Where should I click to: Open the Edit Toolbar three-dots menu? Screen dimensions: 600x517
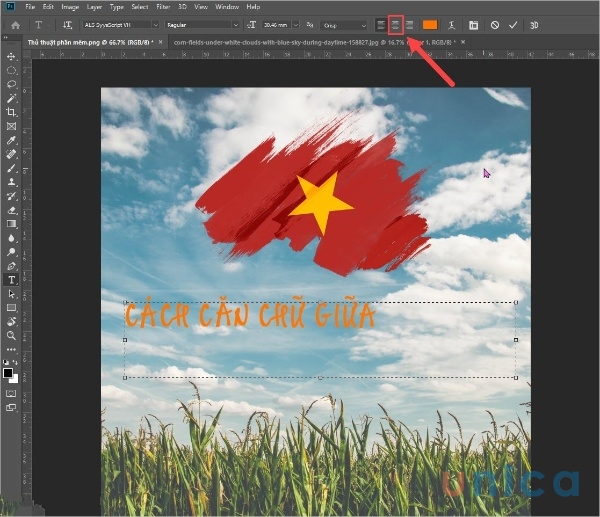pyautogui.click(x=11, y=349)
